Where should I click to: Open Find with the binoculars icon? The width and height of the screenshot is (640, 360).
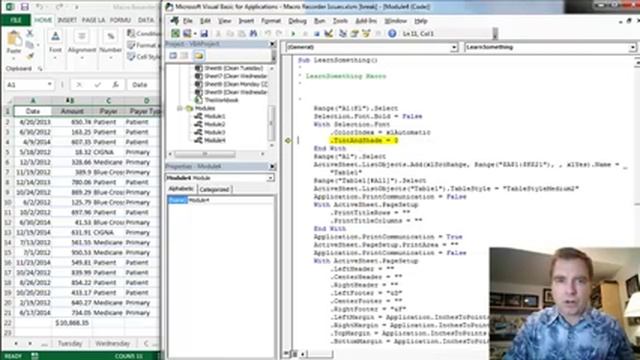tap(253, 33)
